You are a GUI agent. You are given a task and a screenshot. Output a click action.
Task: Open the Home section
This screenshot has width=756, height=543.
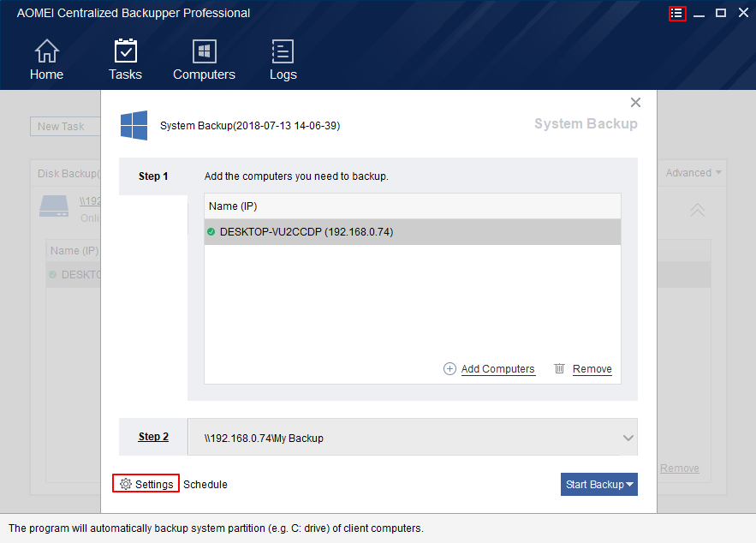click(47, 59)
